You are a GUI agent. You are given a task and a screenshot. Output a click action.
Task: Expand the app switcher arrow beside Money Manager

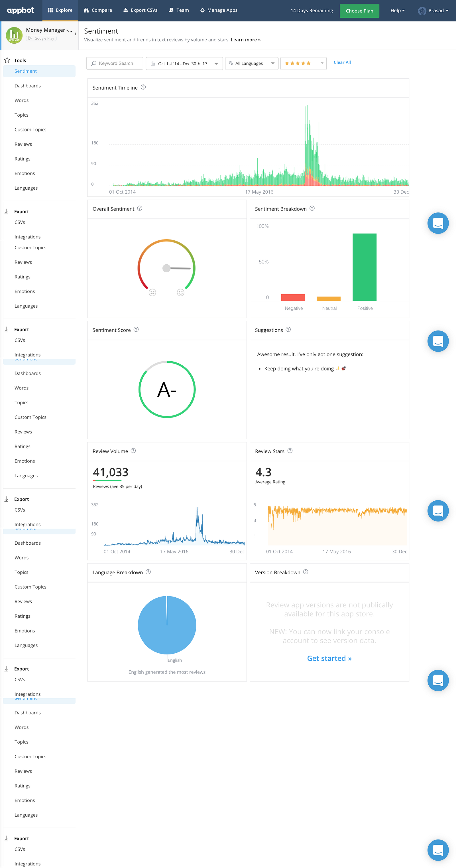point(76,34)
